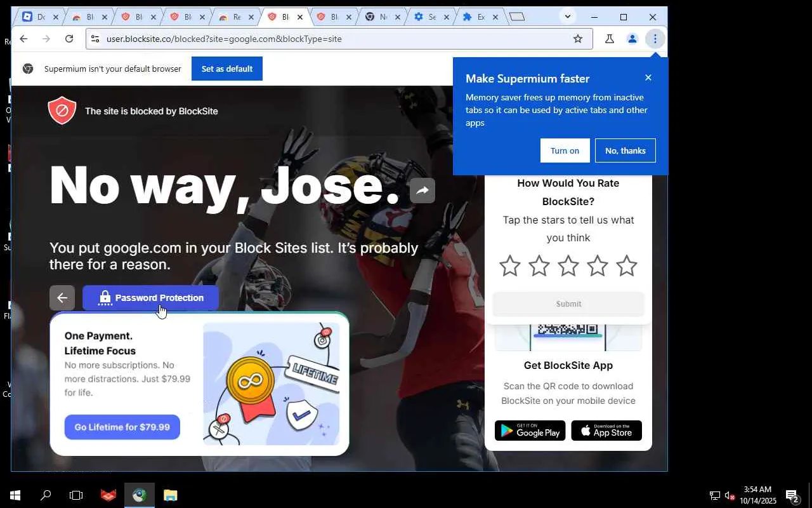
Task: Open the notification center
Action: [x=792, y=495]
